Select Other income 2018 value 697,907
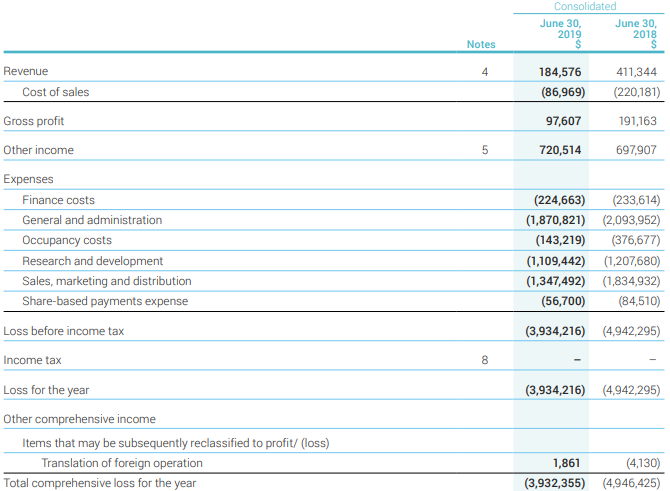The image size is (670, 491). pyautogui.click(x=634, y=150)
